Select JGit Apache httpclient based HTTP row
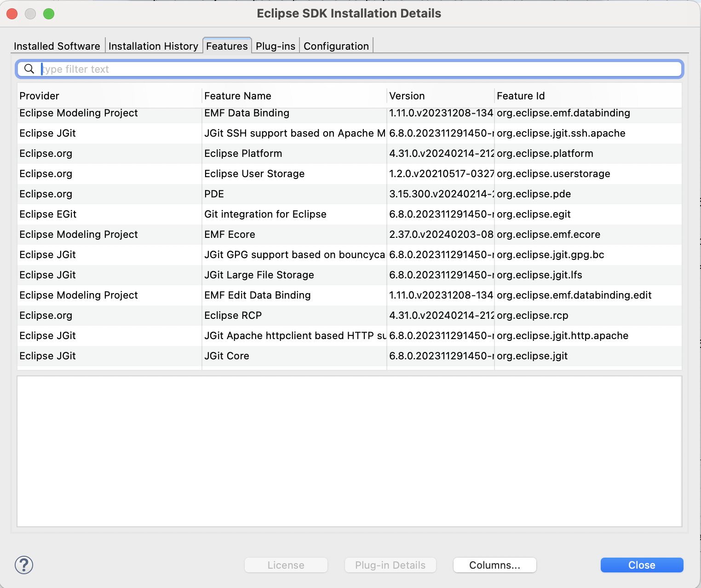 (350, 336)
